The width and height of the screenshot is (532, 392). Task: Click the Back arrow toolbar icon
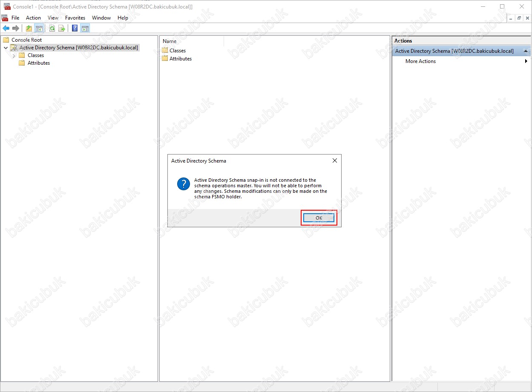[x=6, y=29]
